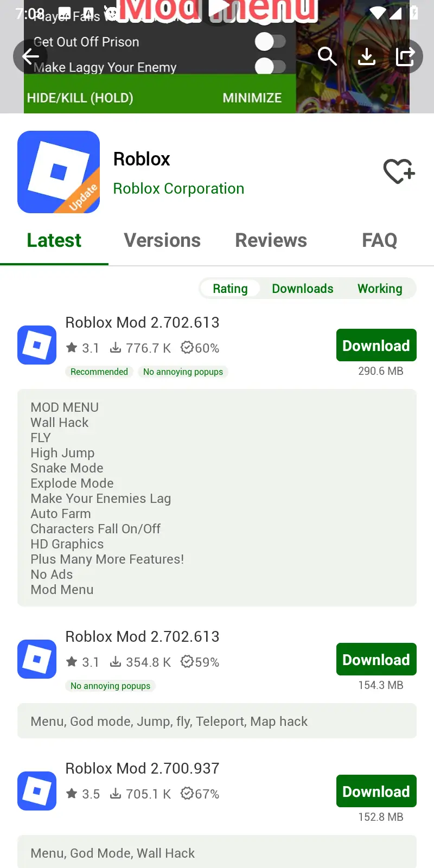Download the 290.6 MB Roblox Mod

[x=376, y=345]
